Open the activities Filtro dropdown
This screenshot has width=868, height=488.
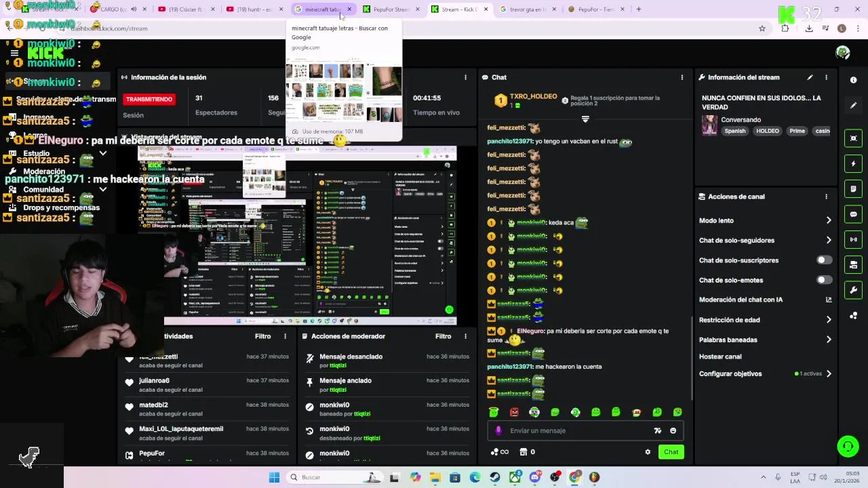point(262,336)
